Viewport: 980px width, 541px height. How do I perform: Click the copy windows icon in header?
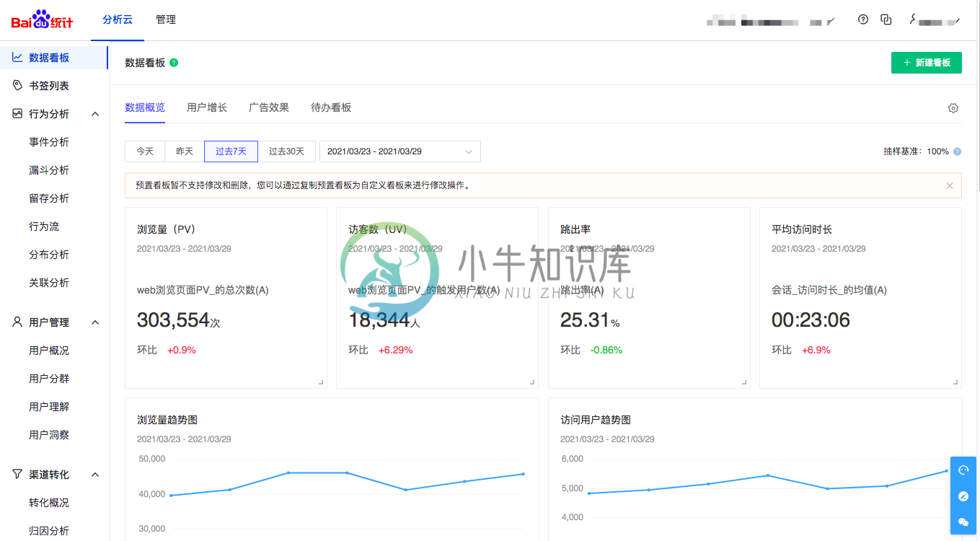pos(886,19)
